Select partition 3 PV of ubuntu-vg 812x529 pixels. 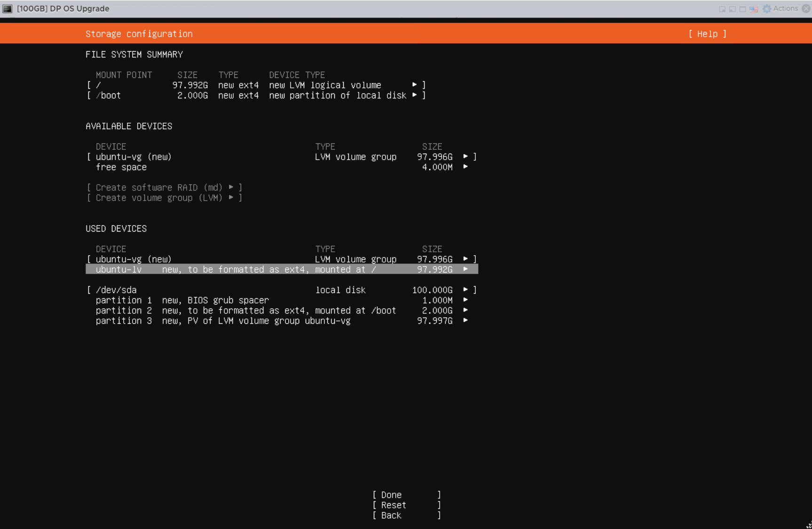point(282,321)
